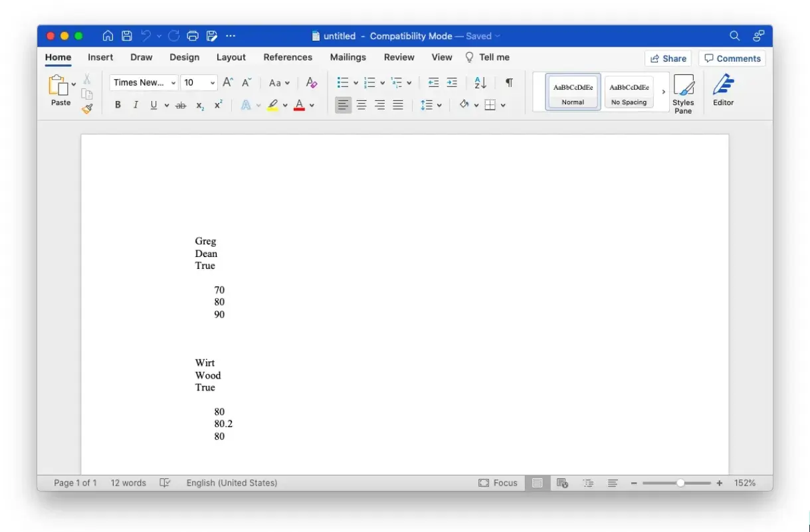Enable subscript formatting

199,104
